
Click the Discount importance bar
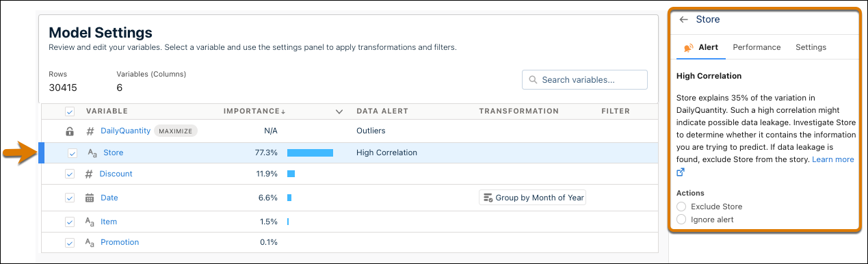point(291,174)
